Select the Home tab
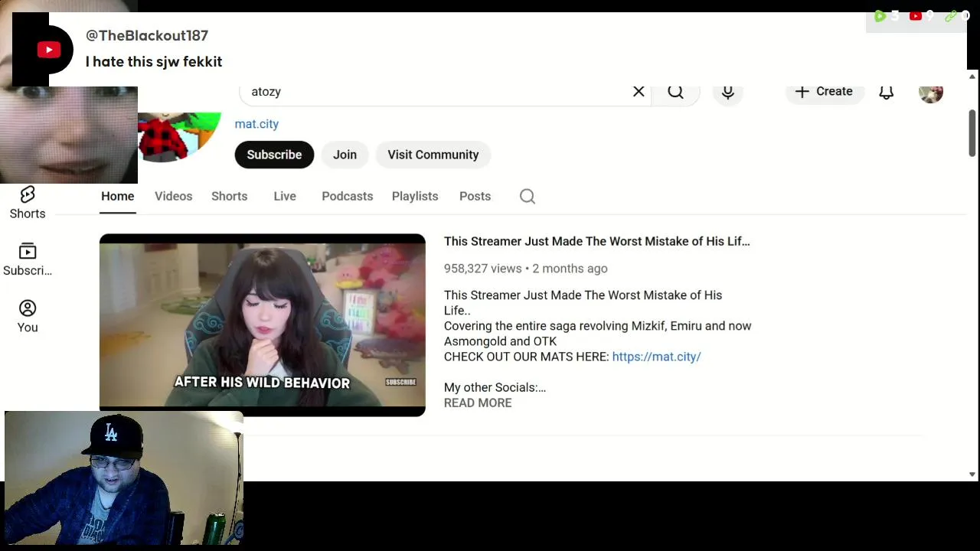Screen dimensions: 980x551 pos(118,197)
